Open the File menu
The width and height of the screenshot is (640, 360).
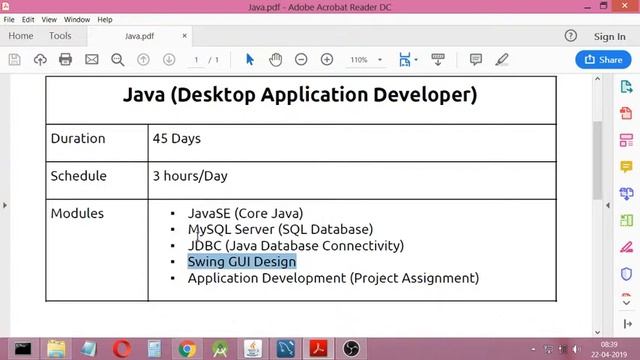coord(9,20)
